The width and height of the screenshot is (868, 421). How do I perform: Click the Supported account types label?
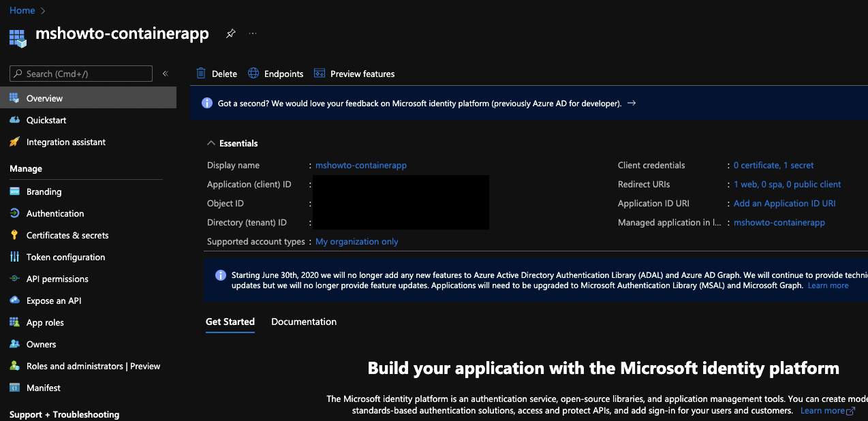tap(256, 241)
